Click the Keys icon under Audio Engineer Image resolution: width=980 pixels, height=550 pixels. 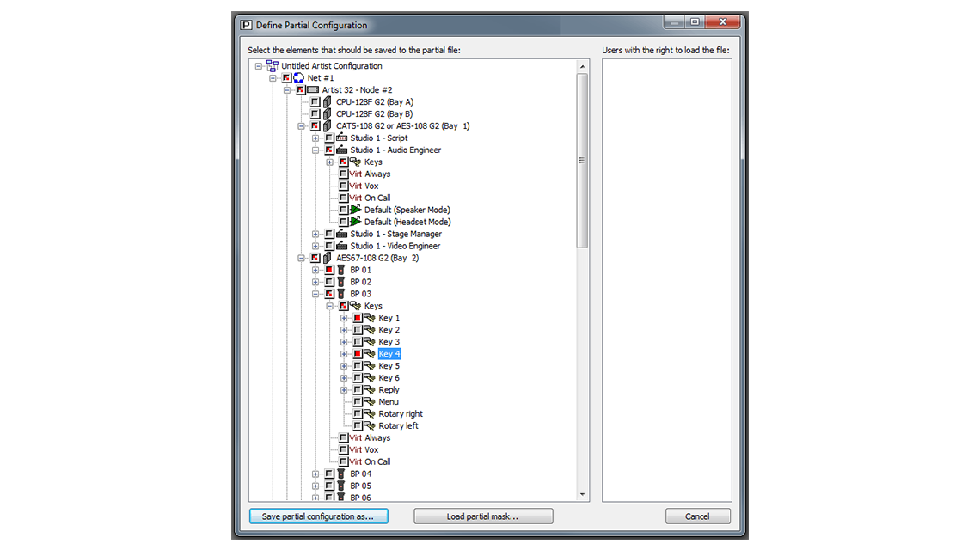pos(355,162)
